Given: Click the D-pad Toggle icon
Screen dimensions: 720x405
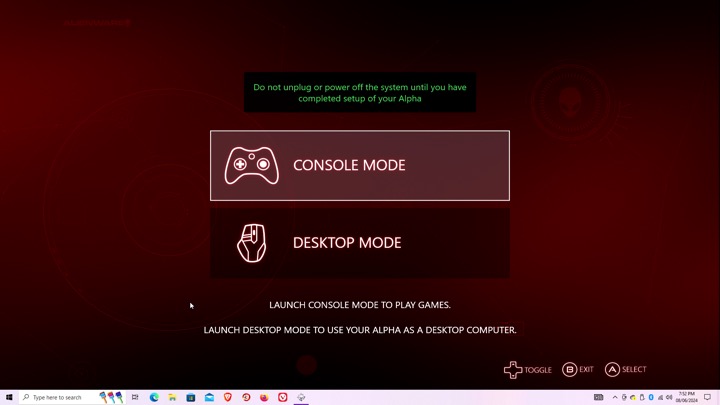Looking at the screenshot, I should 513,370.
